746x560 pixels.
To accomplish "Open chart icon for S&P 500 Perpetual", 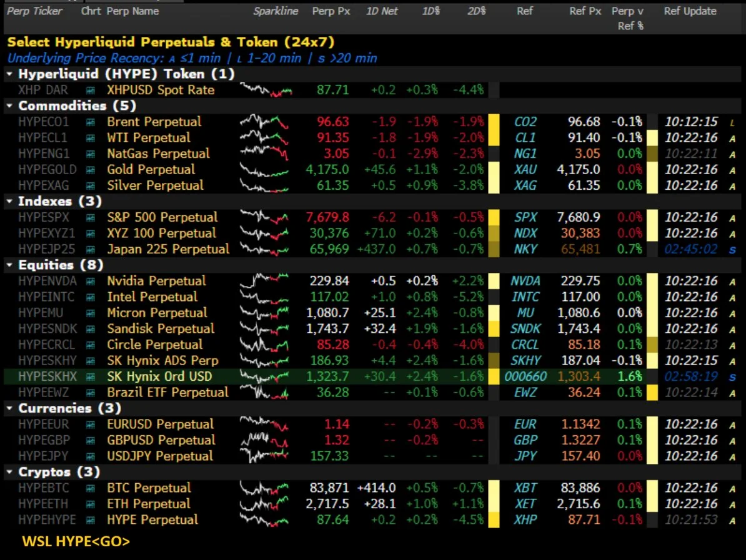I will tap(91, 218).
